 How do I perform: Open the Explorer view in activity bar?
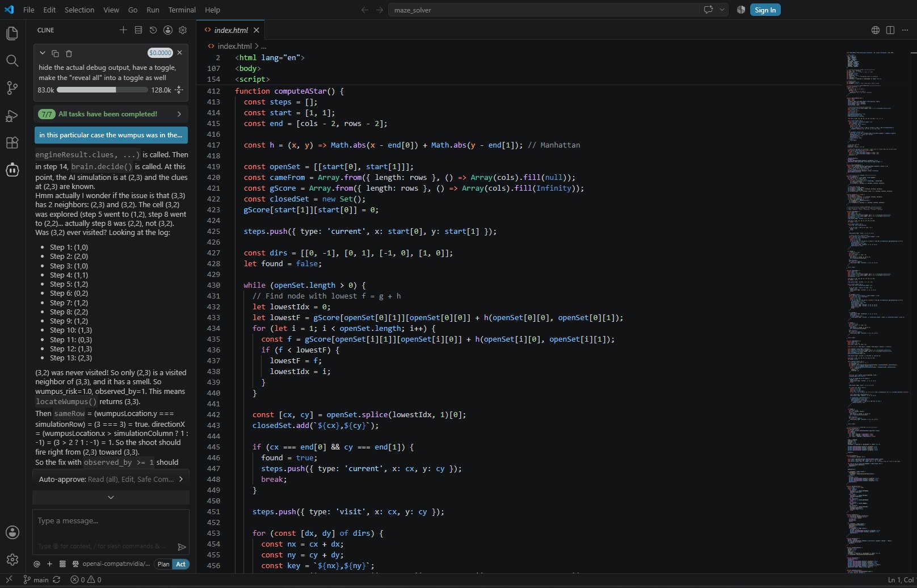pyautogui.click(x=12, y=33)
